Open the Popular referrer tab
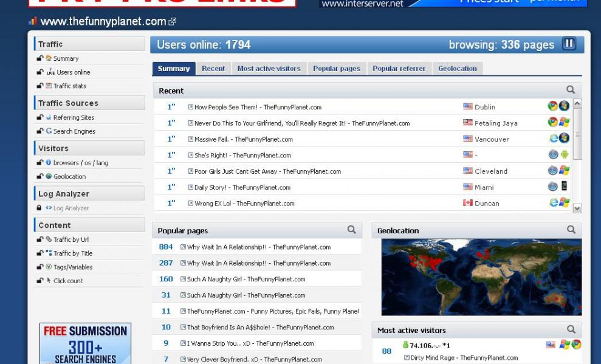 tap(399, 69)
